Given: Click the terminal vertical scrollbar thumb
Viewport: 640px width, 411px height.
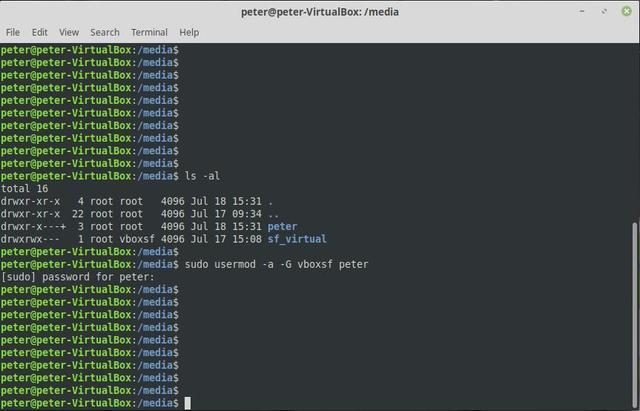Looking at the screenshot, I should tap(636, 315).
